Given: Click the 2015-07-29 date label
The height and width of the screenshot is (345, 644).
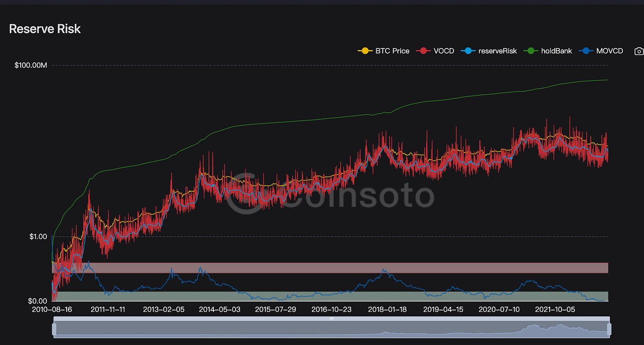Looking at the screenshot, I should click(276, 310).
